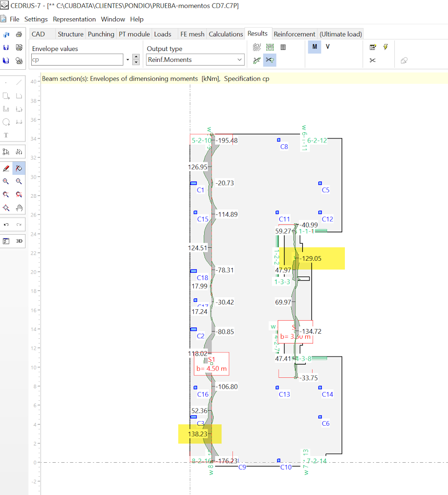Select the zoom in magnifier tool
This screenshot has width=448, height=495.
click(x=6, y=182)
